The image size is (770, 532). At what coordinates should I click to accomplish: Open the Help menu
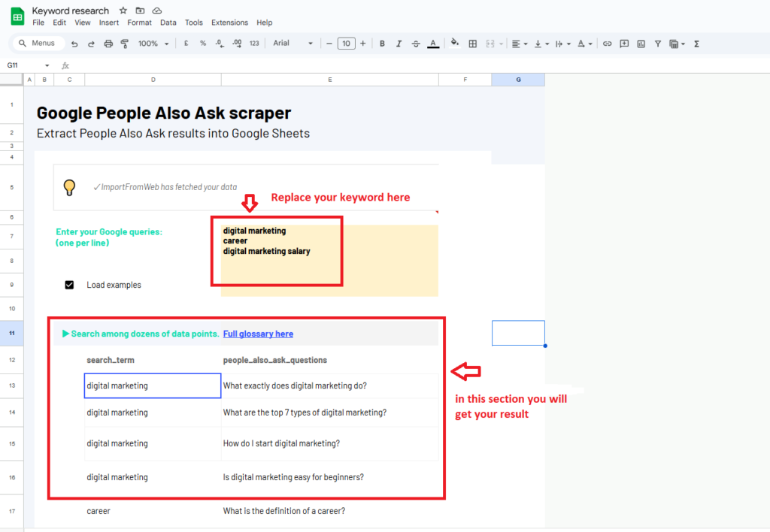[264, 23]
